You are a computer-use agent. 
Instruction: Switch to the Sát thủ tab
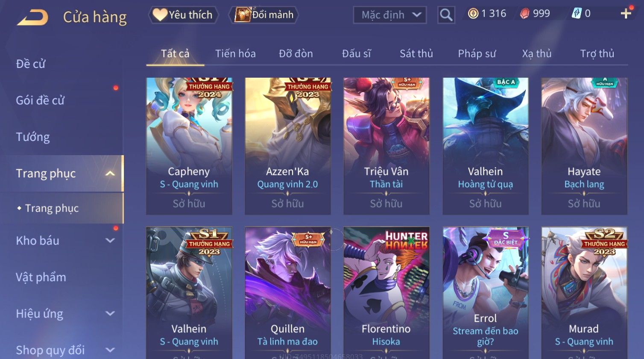point(416,53)
